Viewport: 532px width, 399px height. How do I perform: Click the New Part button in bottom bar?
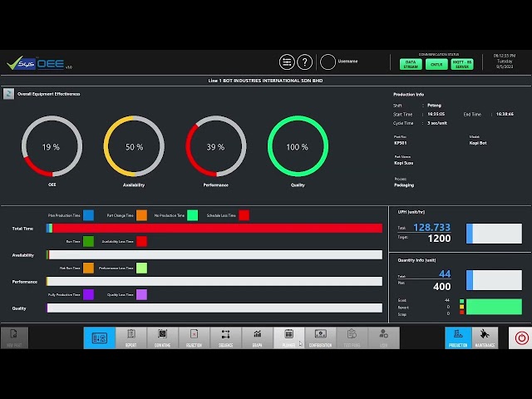click(x=14, y=338)
